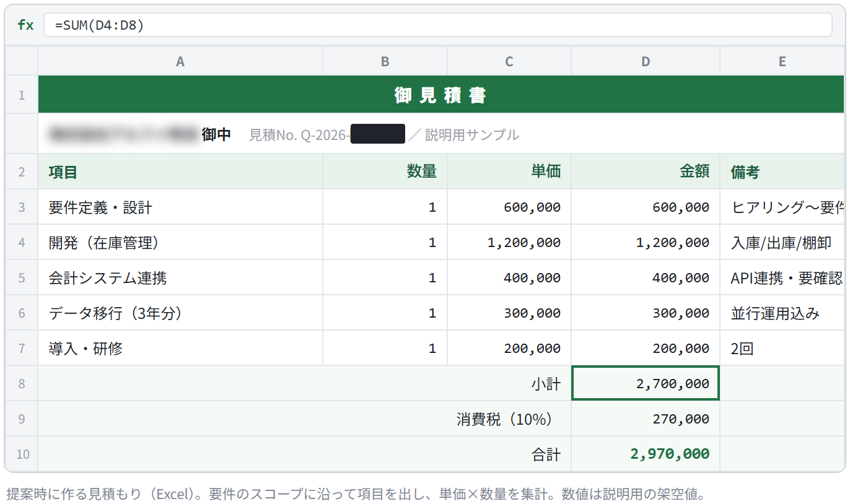Select column A header

click(x=180, y=61)
